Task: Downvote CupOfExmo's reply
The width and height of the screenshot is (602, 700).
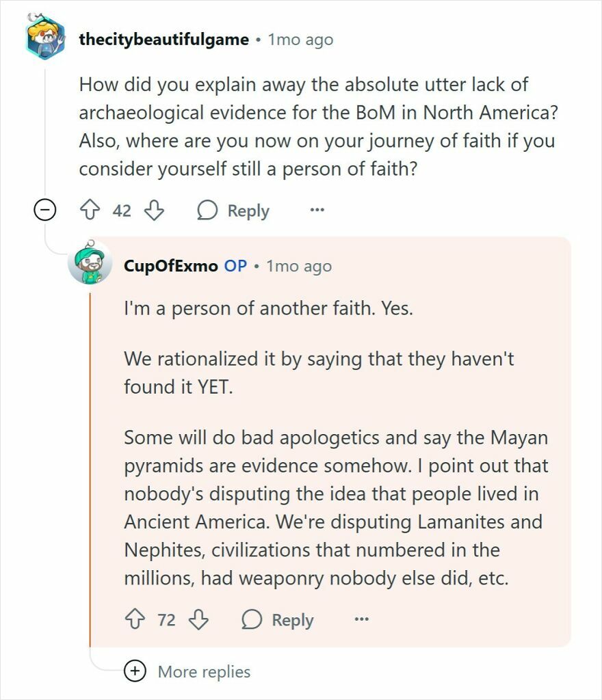Action: tap(198, 620)
